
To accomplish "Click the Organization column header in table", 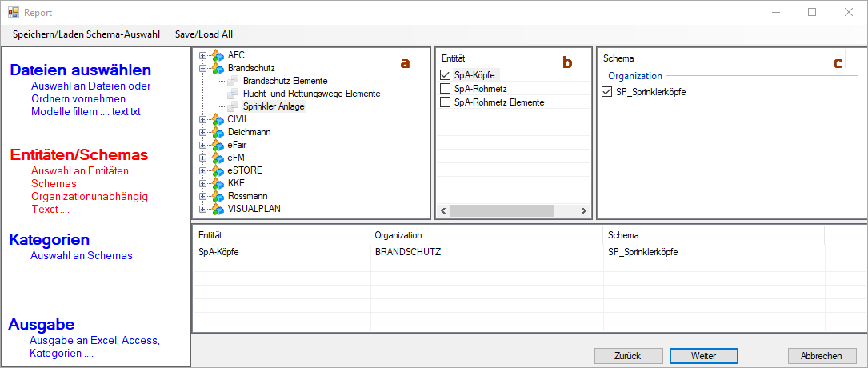I will (x=486, y=235).
